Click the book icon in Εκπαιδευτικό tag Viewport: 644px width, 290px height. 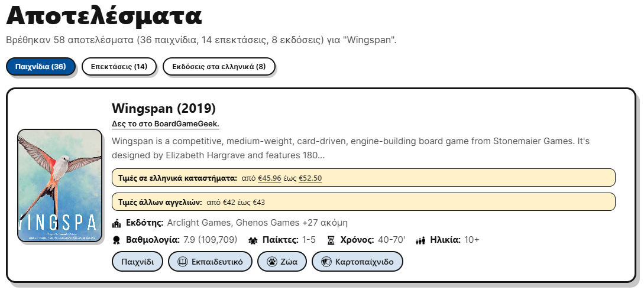coord(183,261)
